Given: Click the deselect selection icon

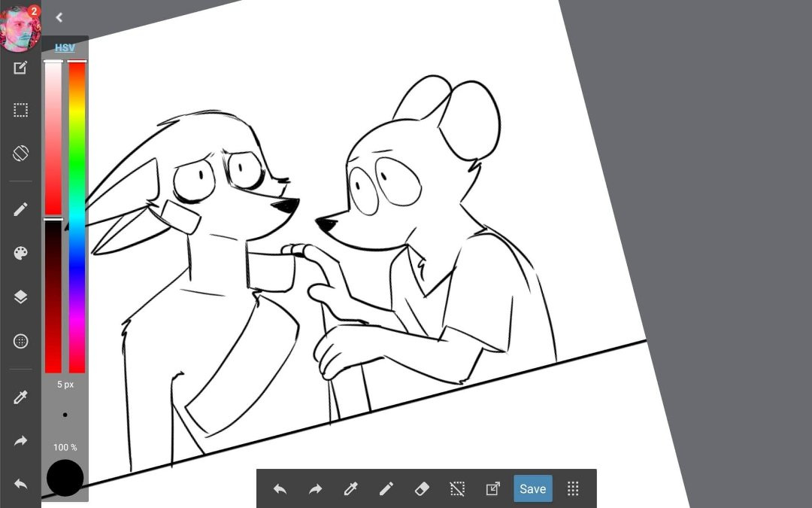Looking at the screenshot, I should [457, 489].
